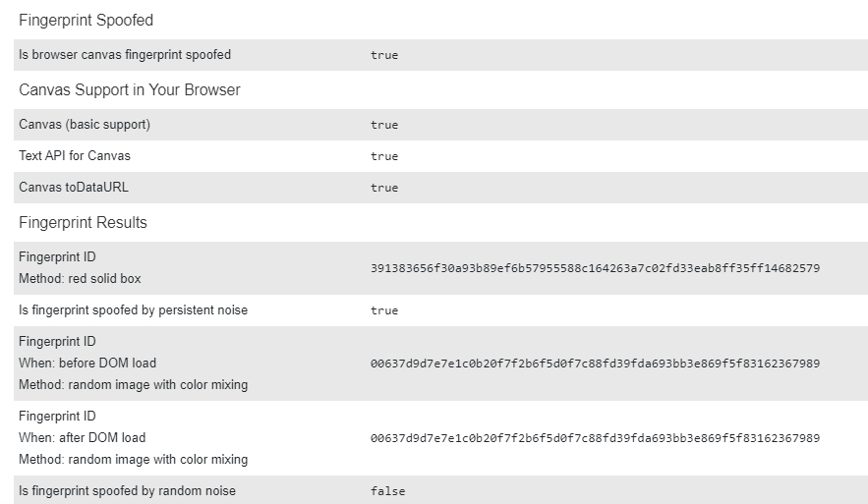The width and height of the screenshot is (868, 504).
Task: Click the false value for random noise spoofing
Action: pyautogui.click(x=387, y=491)
